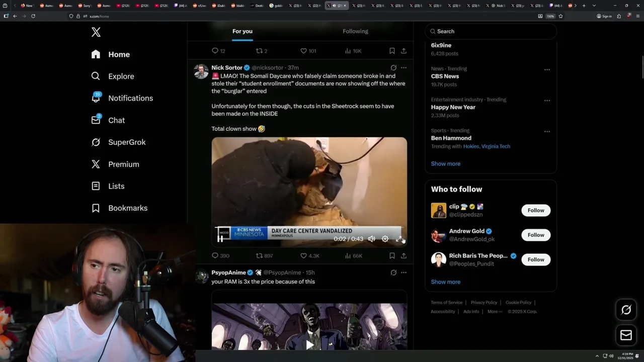Show more trending topics
Screen dimensions: 644x362
(x=445, y=163)
